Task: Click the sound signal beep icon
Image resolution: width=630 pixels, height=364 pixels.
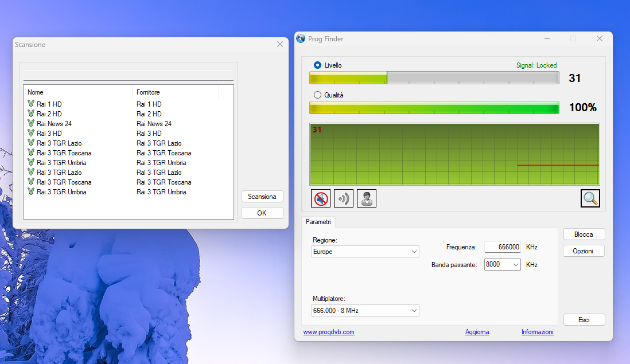Action: coord(344,198)
